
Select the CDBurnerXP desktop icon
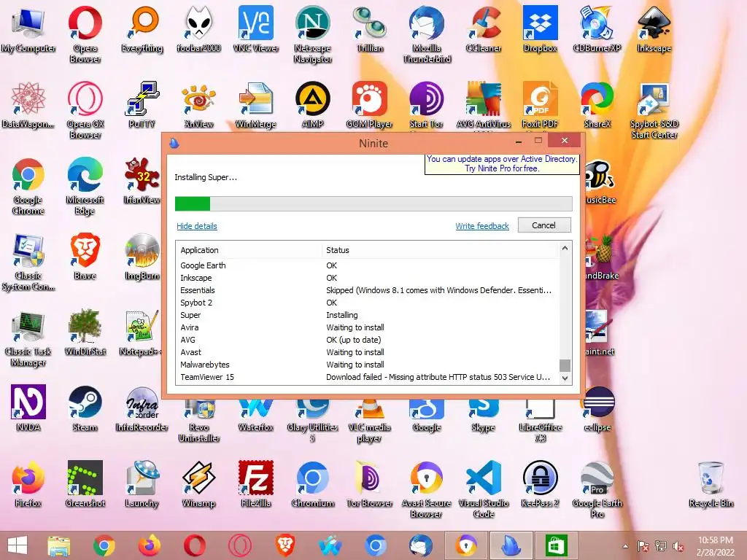click(x=597, y=29)
